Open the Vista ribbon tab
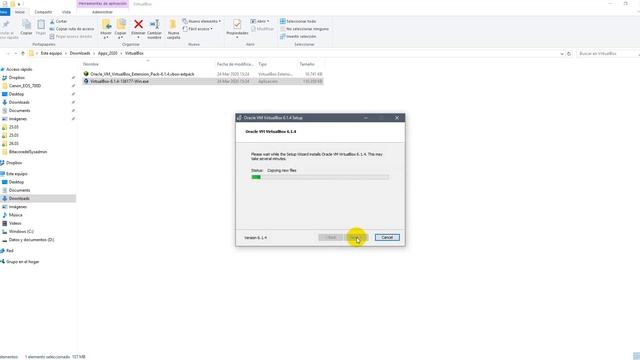The width and height of the screenshot is (640, 360). pos(66,12)
